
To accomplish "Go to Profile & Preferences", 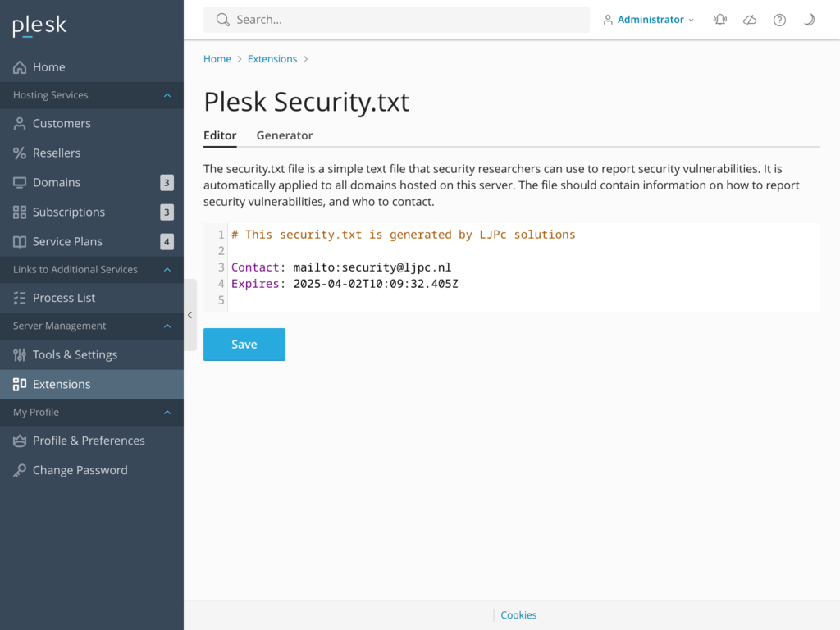I will tap(86, 441).
